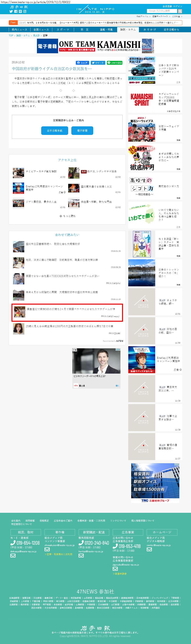Open the 開く arrow on Fujitsu ad
Viewport: 191px width, 644px height.
coord(118,385)
